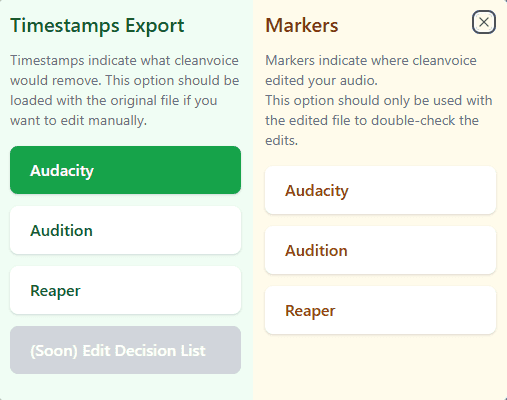Screen dimensions: 507x400
Task: Pick Audition in the Markers panel
Action: pos(380,250)
